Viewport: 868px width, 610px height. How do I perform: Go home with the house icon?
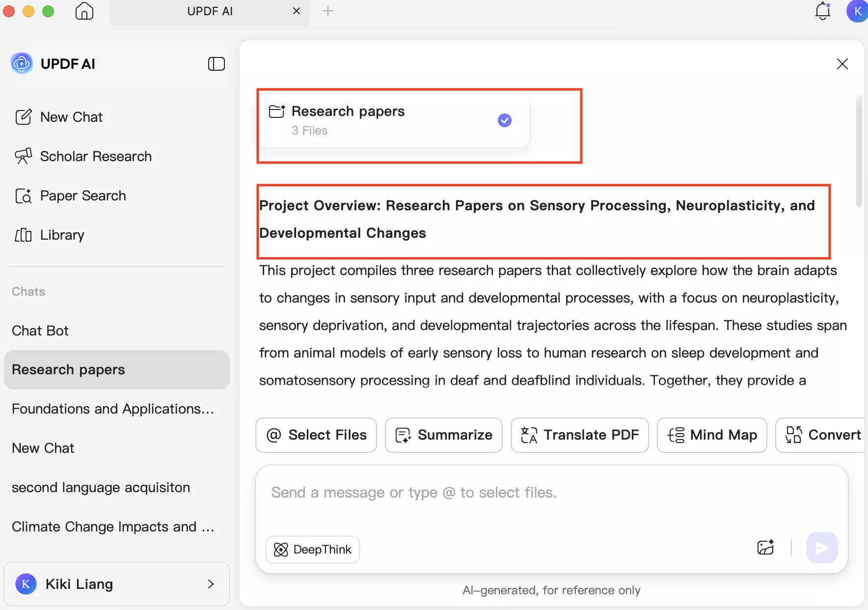pos(84,11)
